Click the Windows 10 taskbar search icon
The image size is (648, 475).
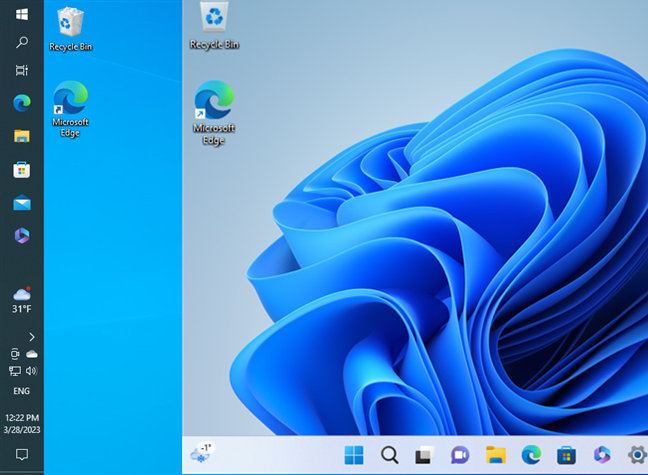(x=22, y=42)
